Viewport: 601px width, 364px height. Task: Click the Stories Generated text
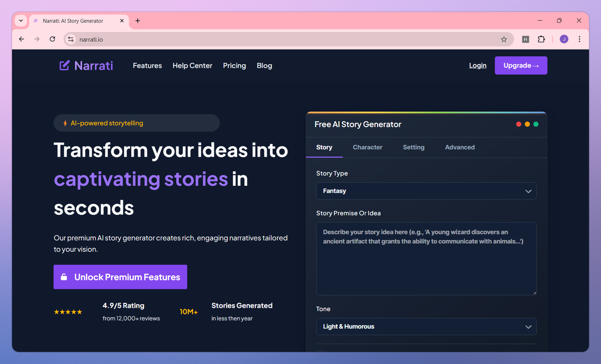point(242,305)
